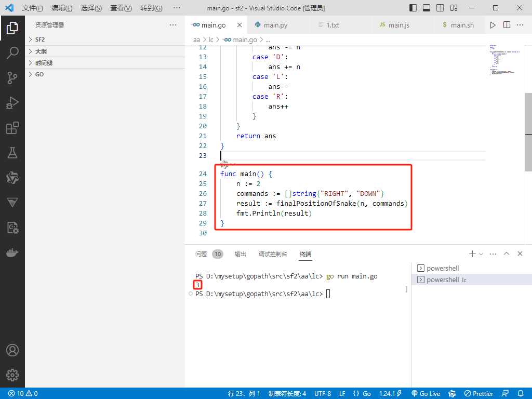Change the LF end-of-line sequence
The image size is (532, 399).
342,394
